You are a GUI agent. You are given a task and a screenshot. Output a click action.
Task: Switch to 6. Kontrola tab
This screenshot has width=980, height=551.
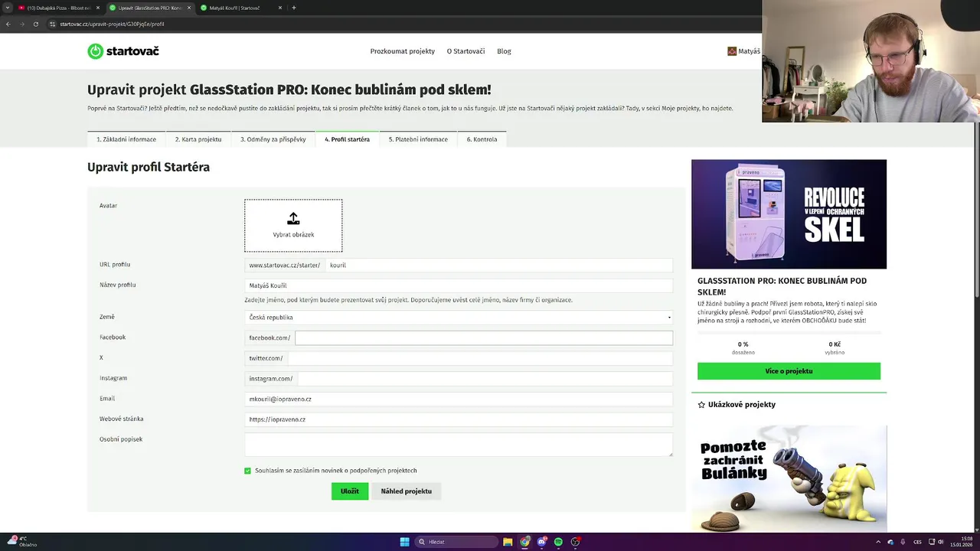coord(482,139)
